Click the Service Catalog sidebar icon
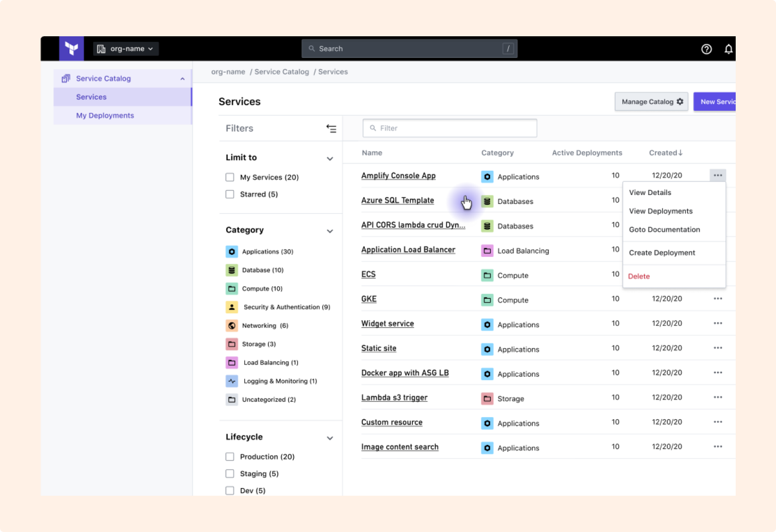 tap(66, 79)
